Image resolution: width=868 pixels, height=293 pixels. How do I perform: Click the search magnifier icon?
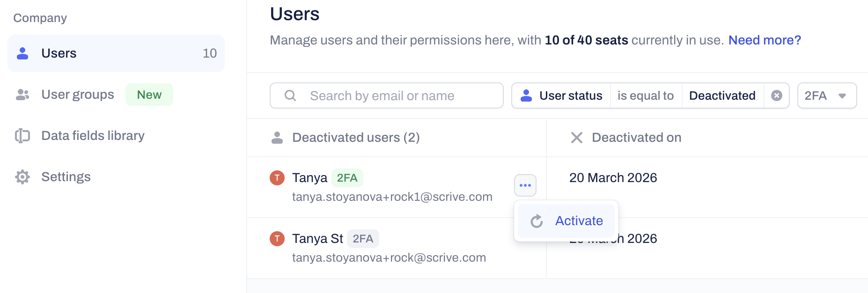pyautogui.click(x=290, y=95)
